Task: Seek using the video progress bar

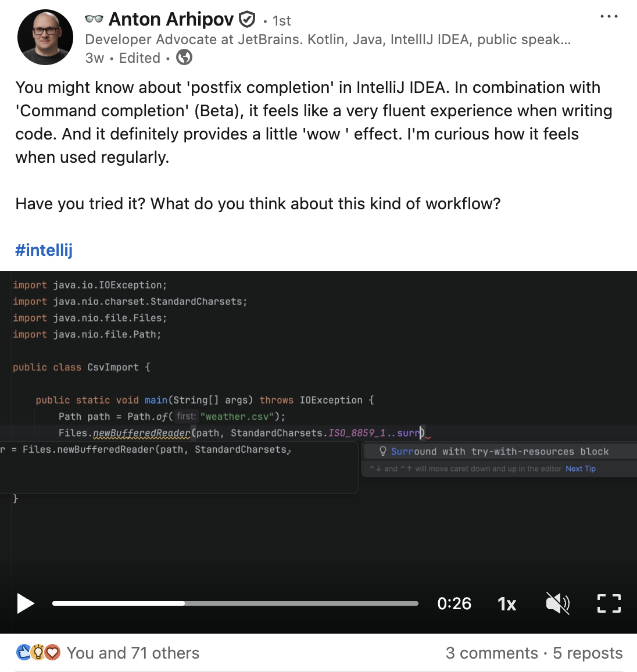Action: pyautogui.click(x=235, y=603)
